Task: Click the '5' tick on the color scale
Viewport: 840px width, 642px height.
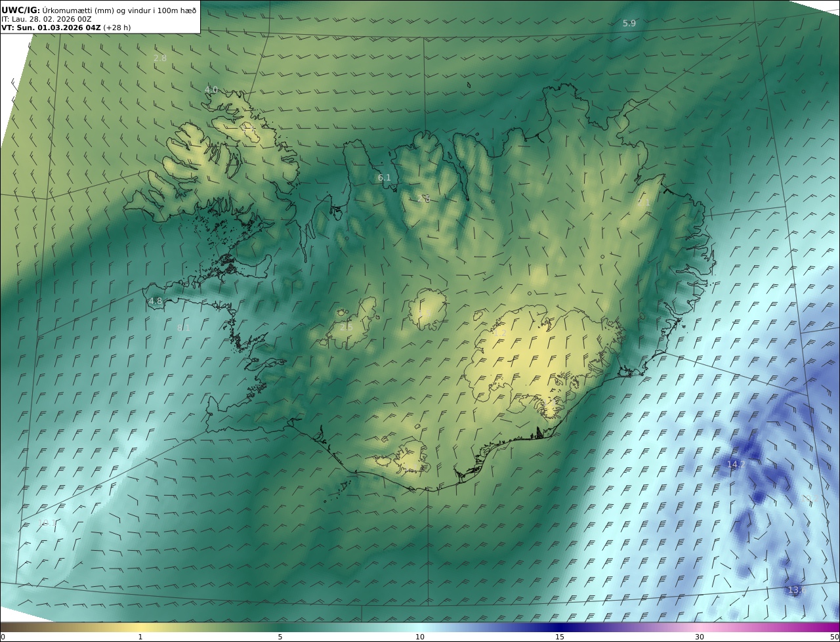Action: pyautogui.click(x=280, y=637)
